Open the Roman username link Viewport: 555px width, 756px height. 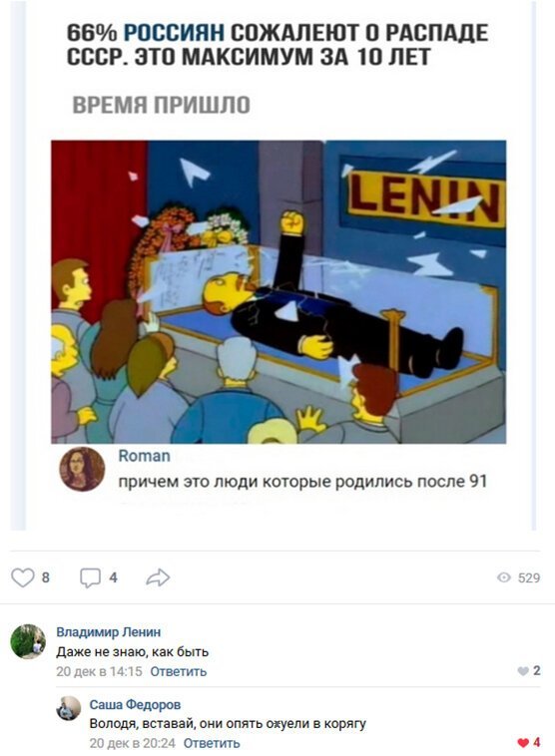[x=145, y=456]
